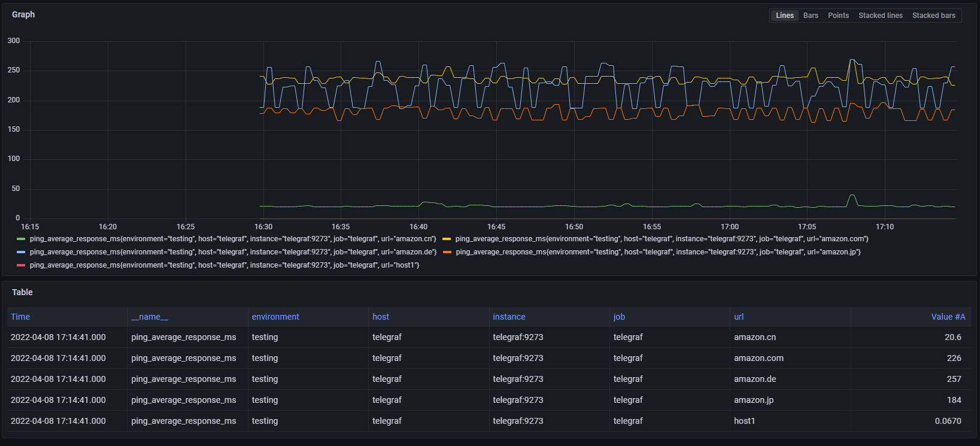Click yellow swatch of amazon.com series

(447, 239)
